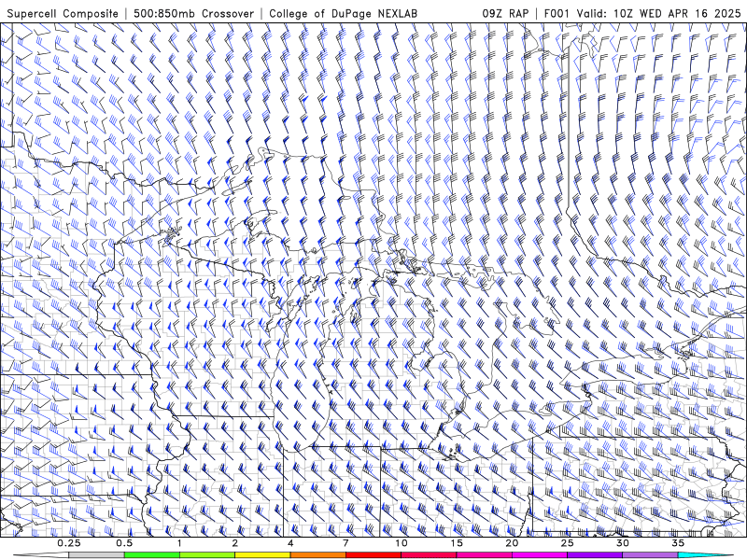Screen dimensions: 747x560
Task: Pick the yellow color scale segment
Action: [262, 555]
